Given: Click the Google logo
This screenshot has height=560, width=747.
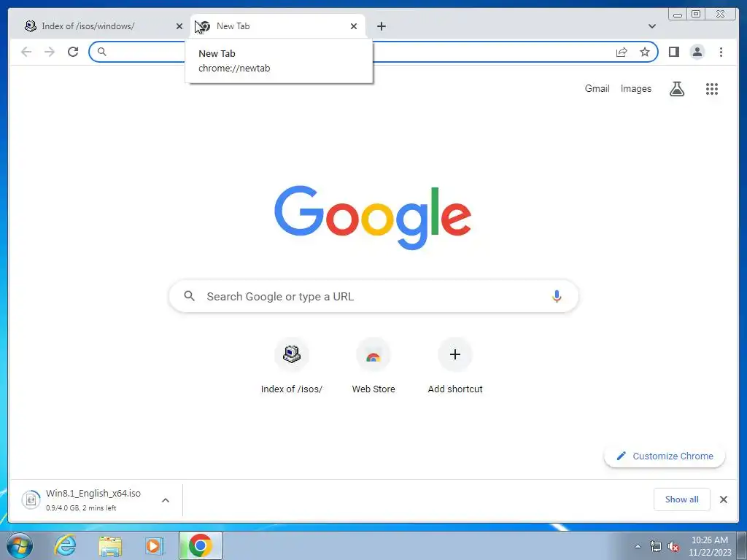Looking at the screenshot, I should (x=373, y=217).
